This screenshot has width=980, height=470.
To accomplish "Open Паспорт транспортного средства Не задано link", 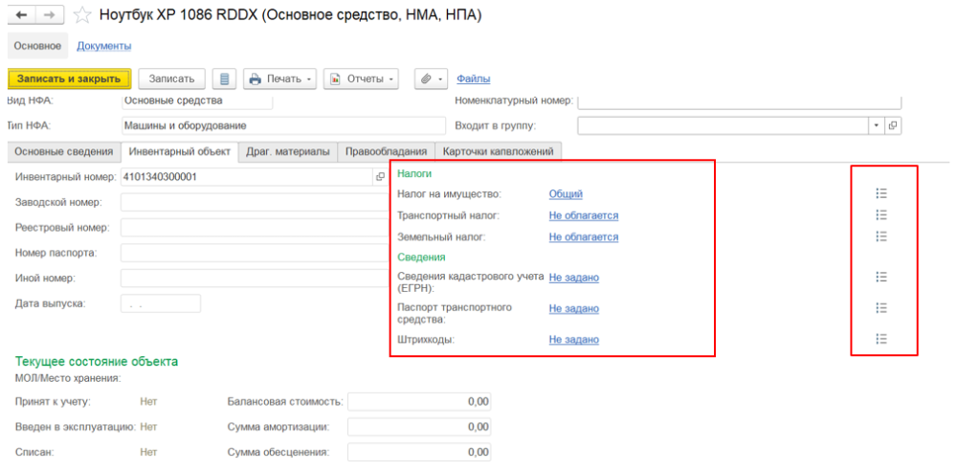I will [x=574, y=309].
